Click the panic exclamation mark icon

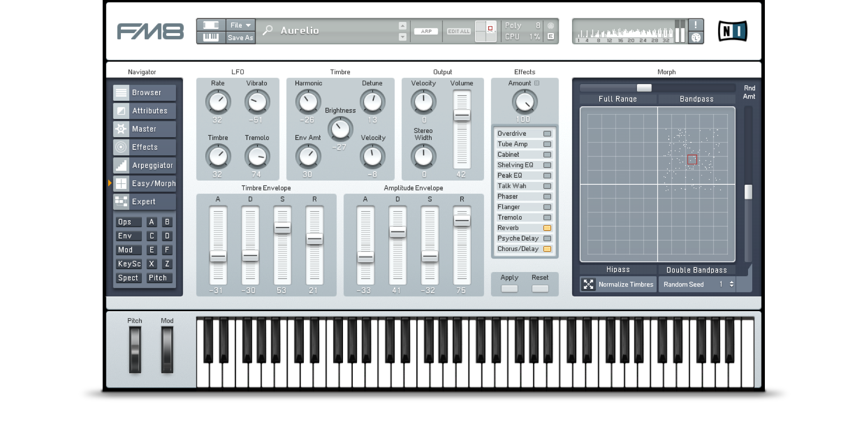click(x=696, y=25)
